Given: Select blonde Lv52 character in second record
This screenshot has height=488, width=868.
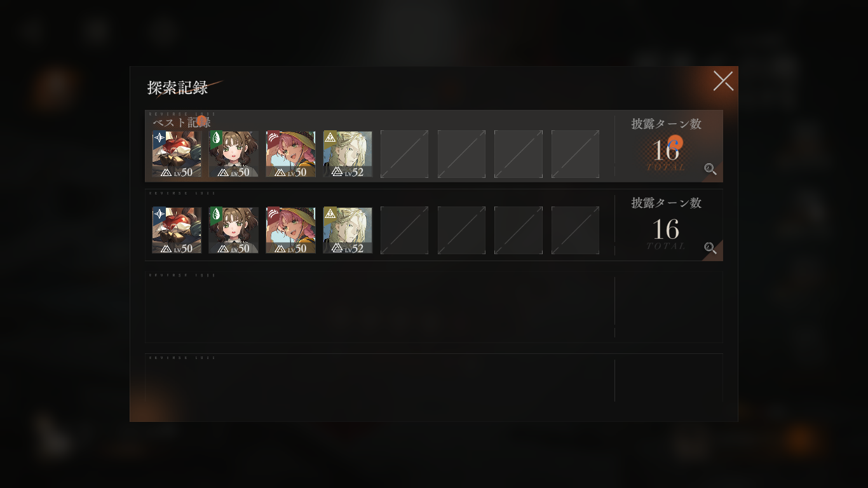Looking at the screenshot, I should pos(348,230).
